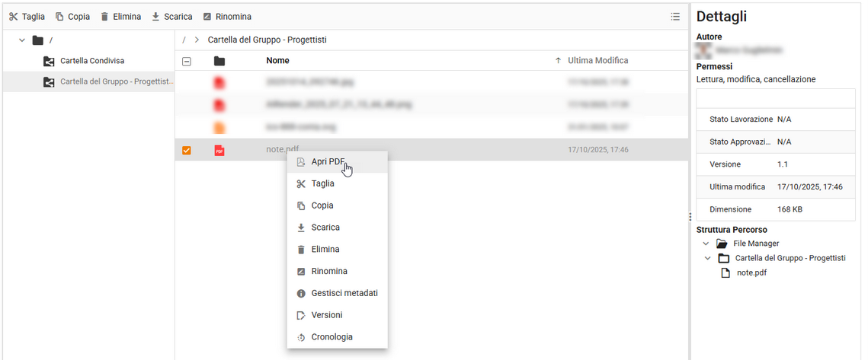
Task: Select Cartella del Gruppo - Progettisti tree label
Action: (x=117, y=82)
